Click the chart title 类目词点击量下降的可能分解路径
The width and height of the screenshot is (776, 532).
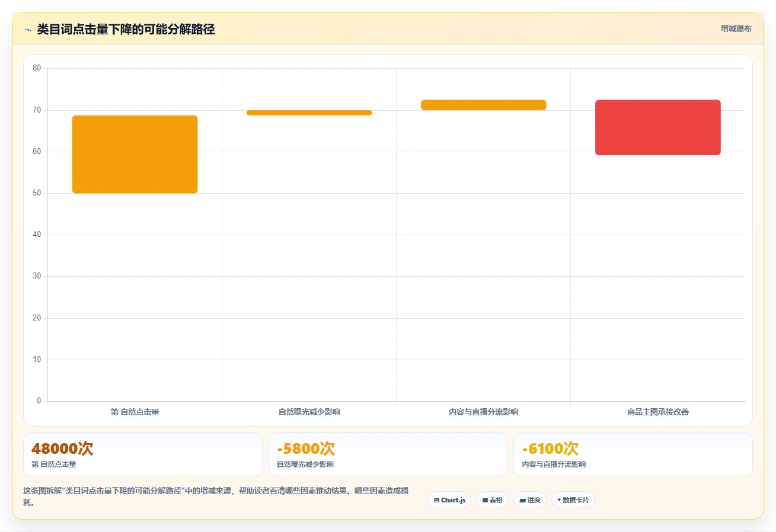126,30
